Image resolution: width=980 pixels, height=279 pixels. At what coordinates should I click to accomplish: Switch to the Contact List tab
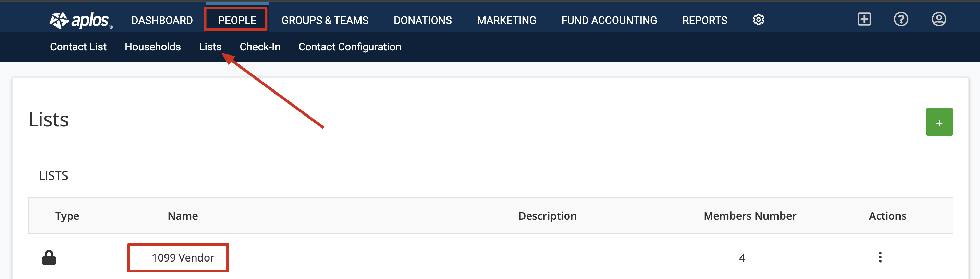coord(78,47)
